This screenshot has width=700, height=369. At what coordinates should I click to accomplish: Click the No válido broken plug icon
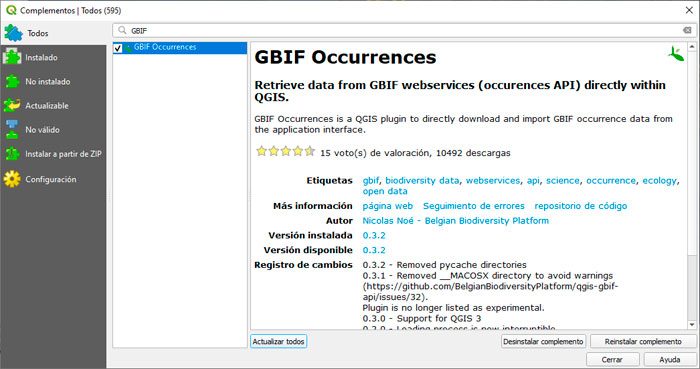pyautogui.click(x=12, y=129)
